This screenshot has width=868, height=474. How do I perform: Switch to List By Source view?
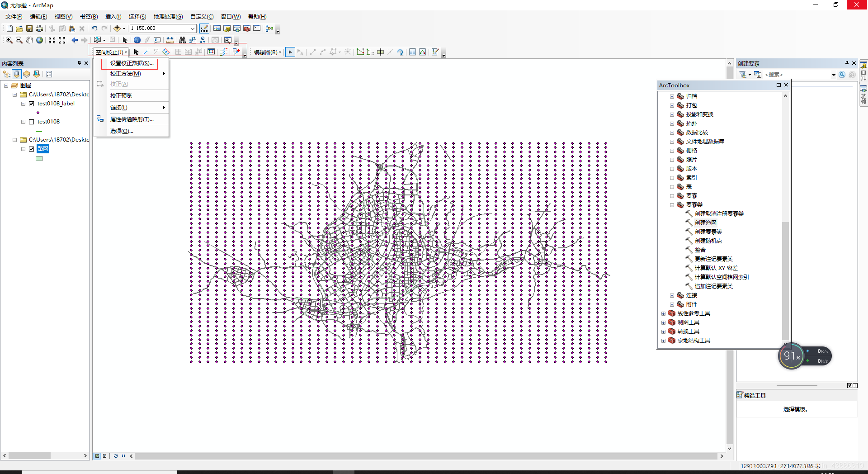click(x=17, y=74)
